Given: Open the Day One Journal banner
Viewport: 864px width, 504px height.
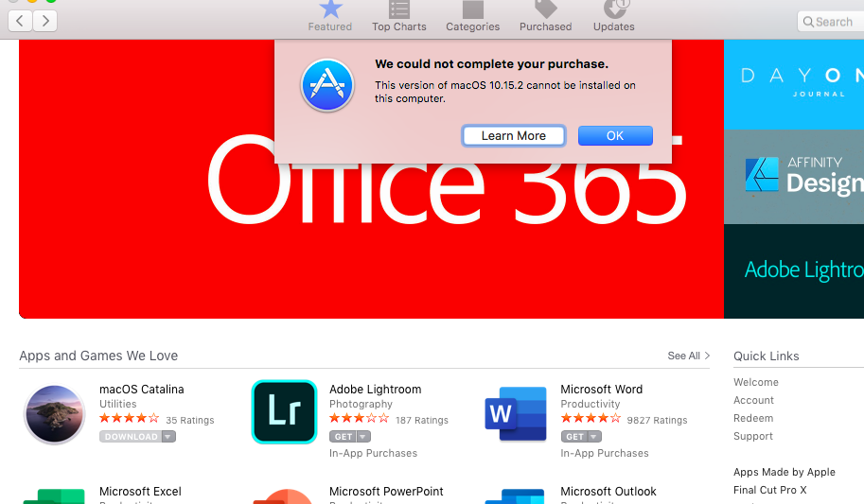Looking at the screenshot, I should coord(794,84).
